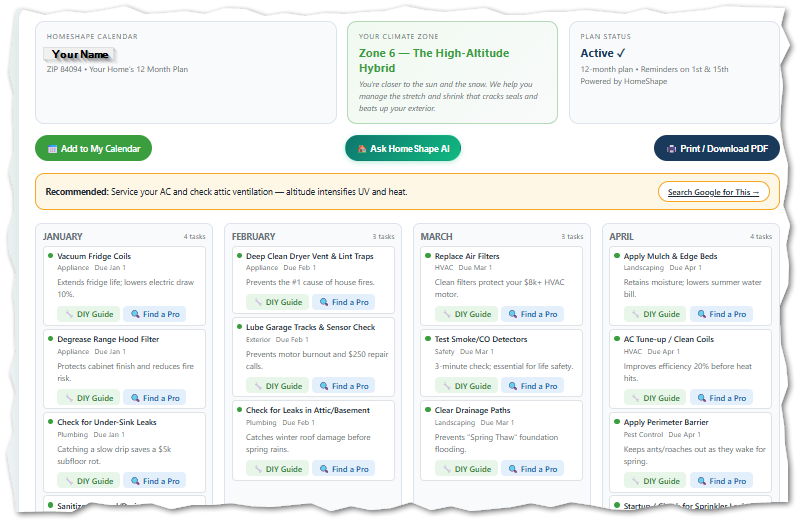
Task: Click the green dot beside Apply Perimeter Barrier
Action: [x=617, y=421]
